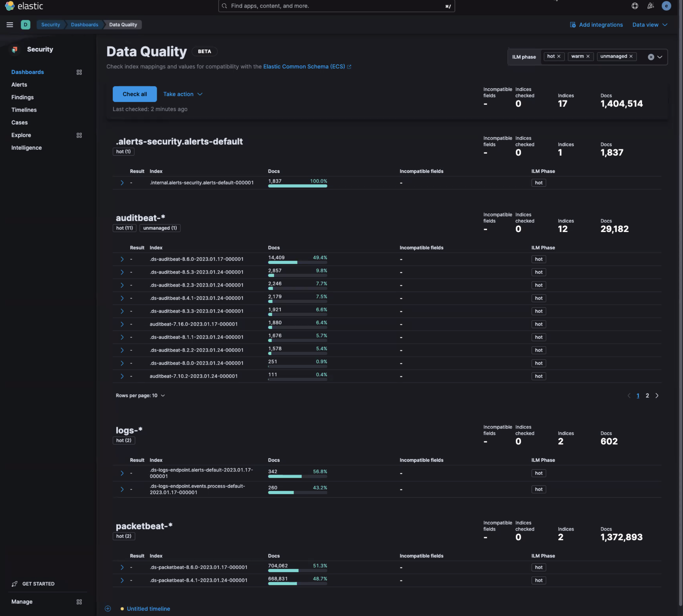Click the Elastic logo
This screenshot has width=683, height=616.
[24, 6]
